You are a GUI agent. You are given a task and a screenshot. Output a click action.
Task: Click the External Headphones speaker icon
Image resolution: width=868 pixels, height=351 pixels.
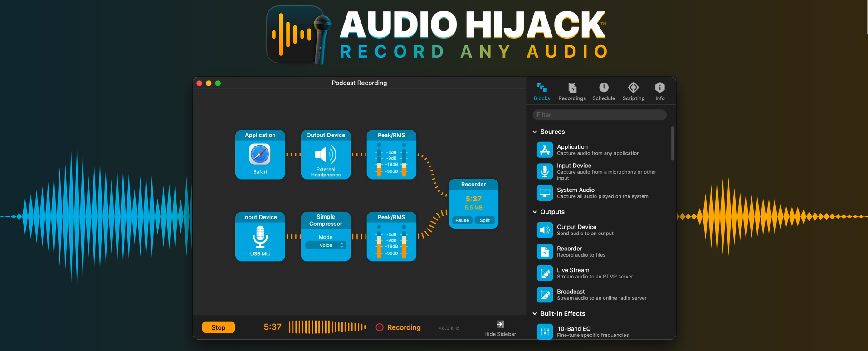click(326, 155)
